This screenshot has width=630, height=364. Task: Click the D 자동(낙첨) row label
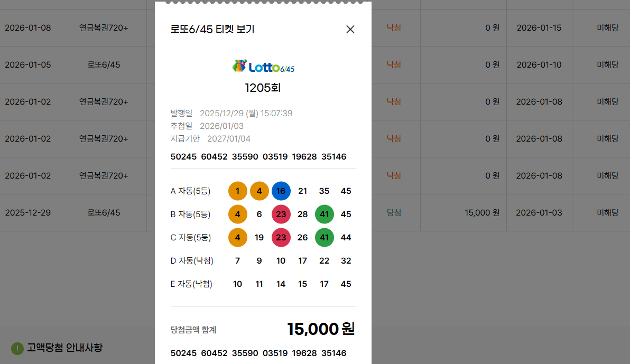pos(191,261)
